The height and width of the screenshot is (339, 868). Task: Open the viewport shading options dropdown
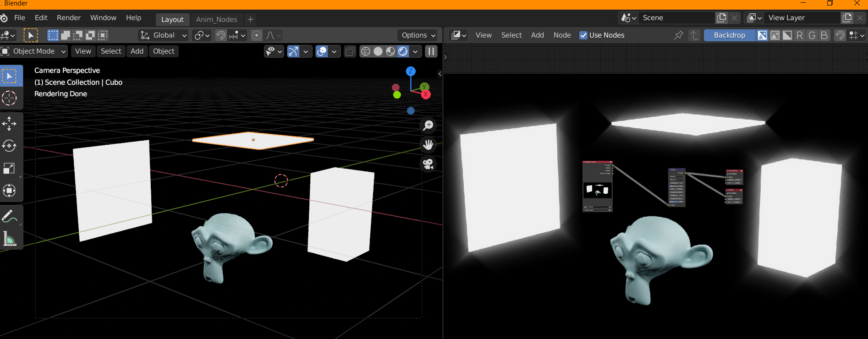415,51
